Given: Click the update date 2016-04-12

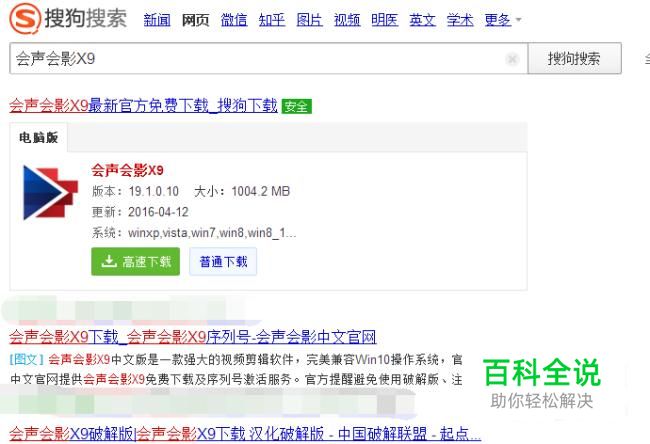Looking at the screenshot, I should click(158, 212).
